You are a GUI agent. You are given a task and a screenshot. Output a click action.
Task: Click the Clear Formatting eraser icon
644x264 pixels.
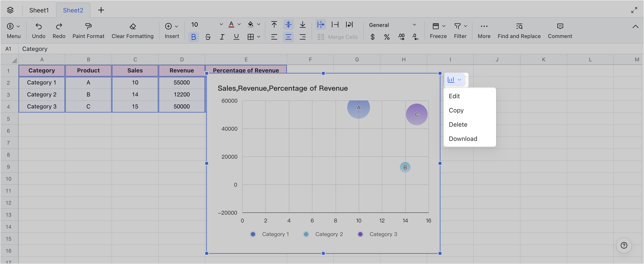[132, 26]
